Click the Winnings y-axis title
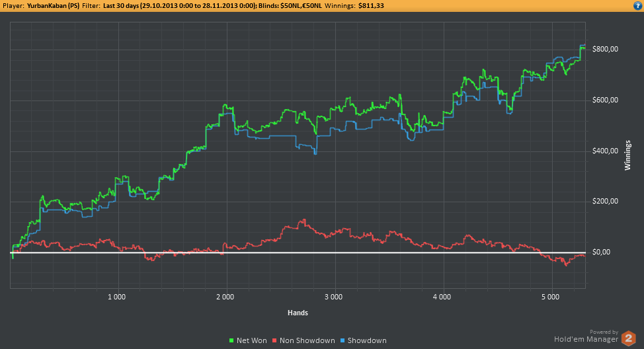The width and height of the screenshot is (644, 349). click(x=627, y=155)
